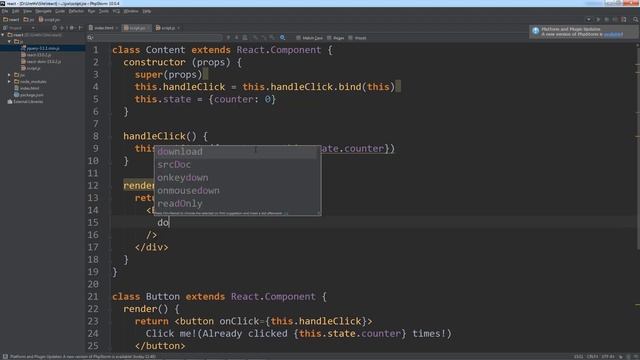
Task: Open the Window menu
Action: (x=131, y=11)
